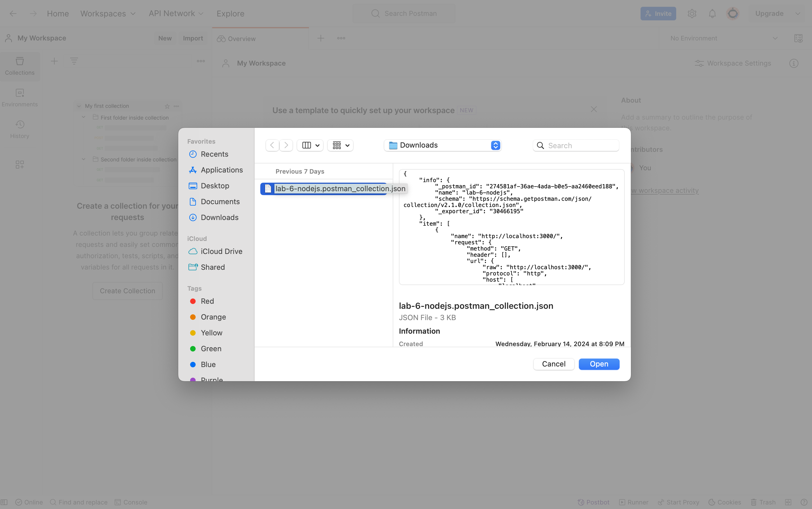Click the filter icon in collections panel
This screenshot has height=509, width=812.
pyautogui.click(x=74, y=61)
